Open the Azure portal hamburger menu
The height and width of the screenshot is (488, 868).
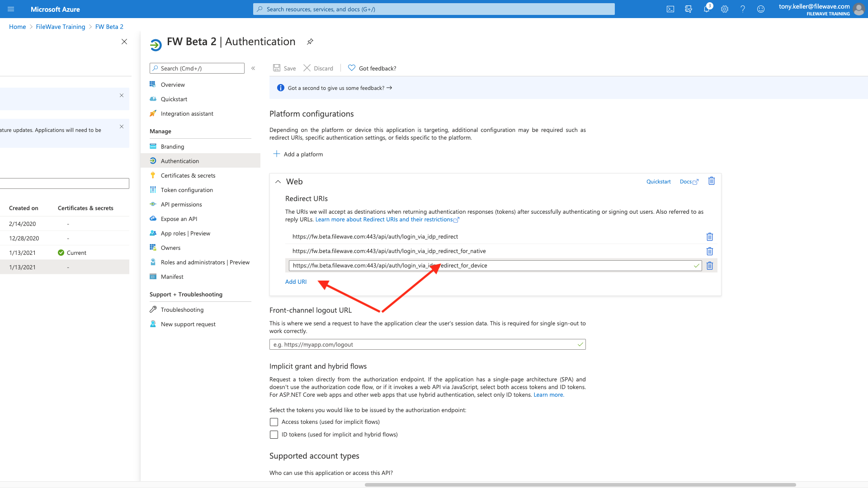pyautogui.click(x=11, y=9)
